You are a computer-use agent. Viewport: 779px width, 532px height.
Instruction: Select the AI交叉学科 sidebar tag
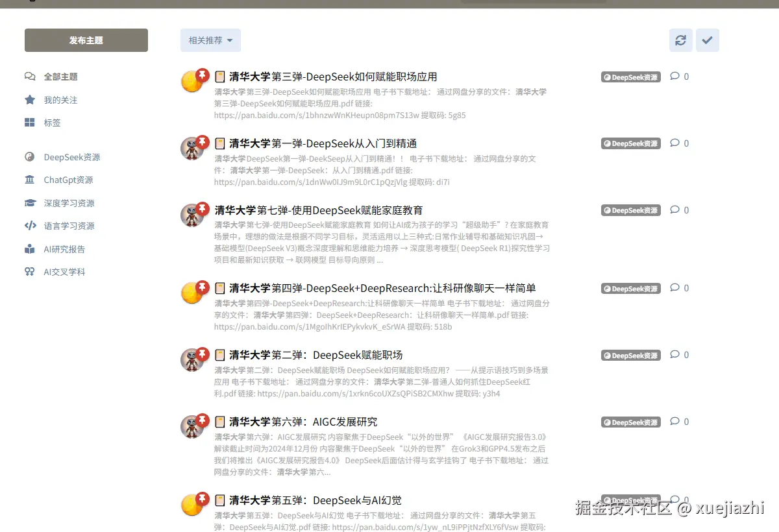pos(64,272)
